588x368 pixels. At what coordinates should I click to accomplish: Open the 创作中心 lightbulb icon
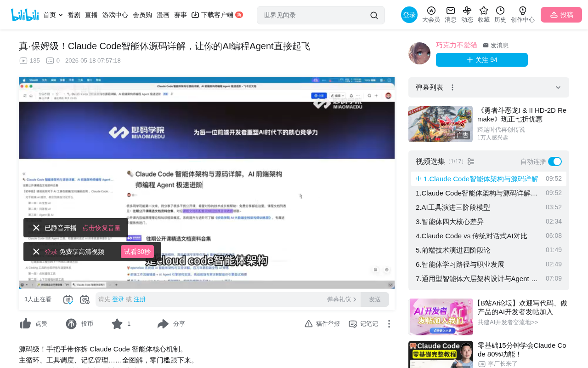[x=523, y=11]
